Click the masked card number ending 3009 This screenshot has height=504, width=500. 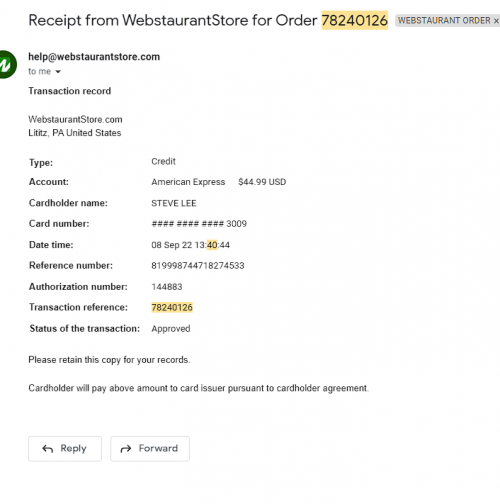click(x=199, y=224)
